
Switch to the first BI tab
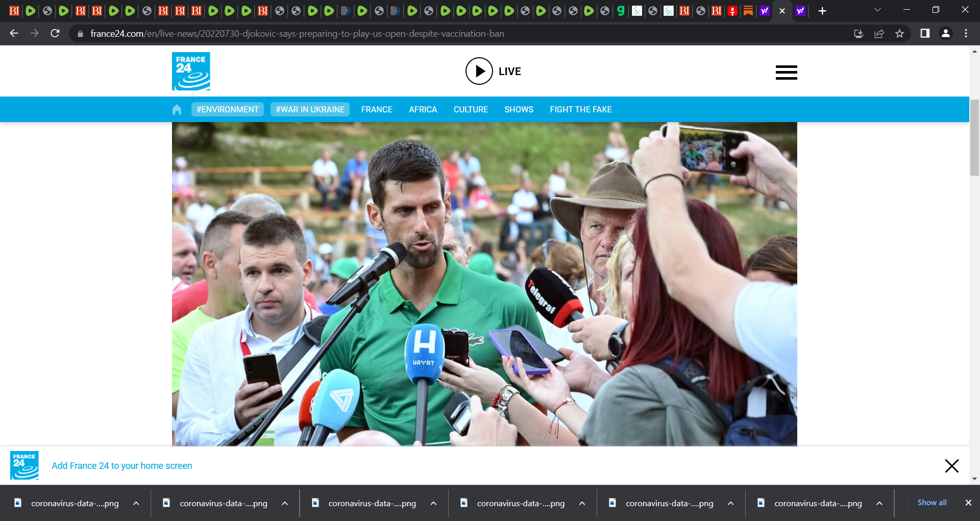click(x=14, y=11)
